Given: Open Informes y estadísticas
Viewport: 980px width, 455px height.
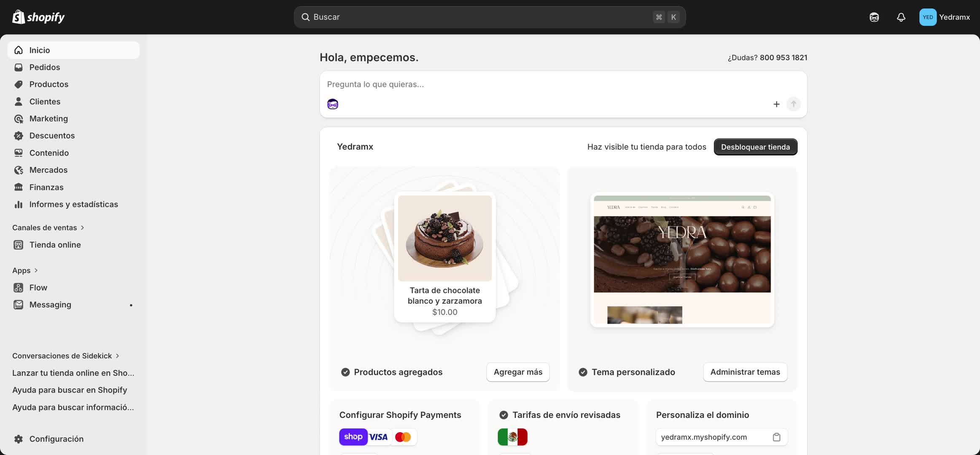Looking at the screenshot, I should click(x=73, y=204).
